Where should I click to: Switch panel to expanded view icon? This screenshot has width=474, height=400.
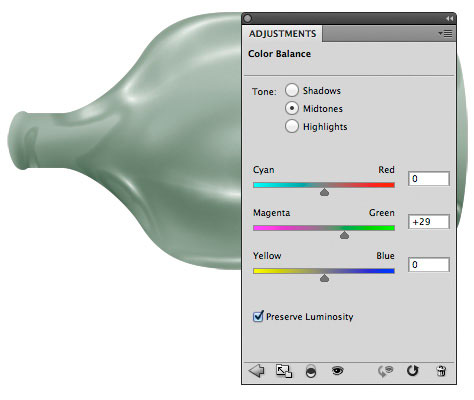[284, 371]
